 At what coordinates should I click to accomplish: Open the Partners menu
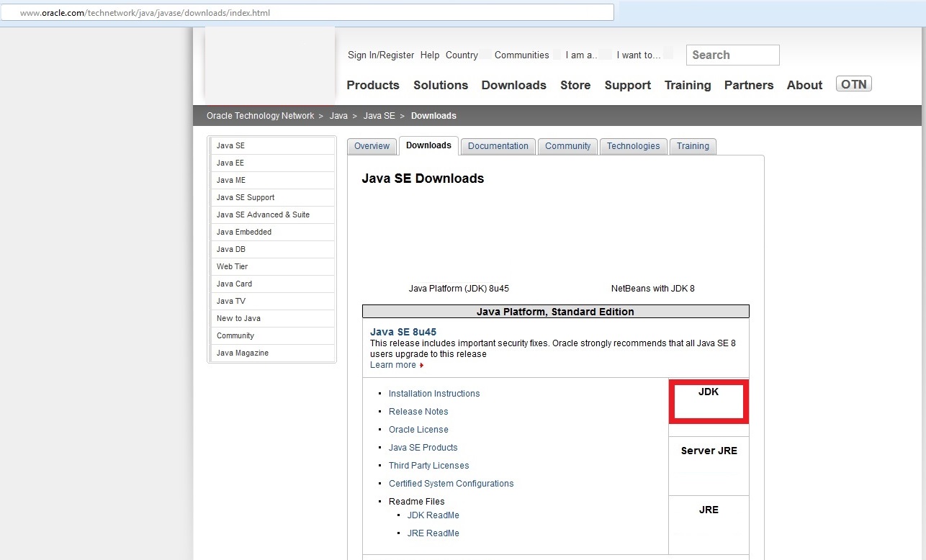point(749,85)
